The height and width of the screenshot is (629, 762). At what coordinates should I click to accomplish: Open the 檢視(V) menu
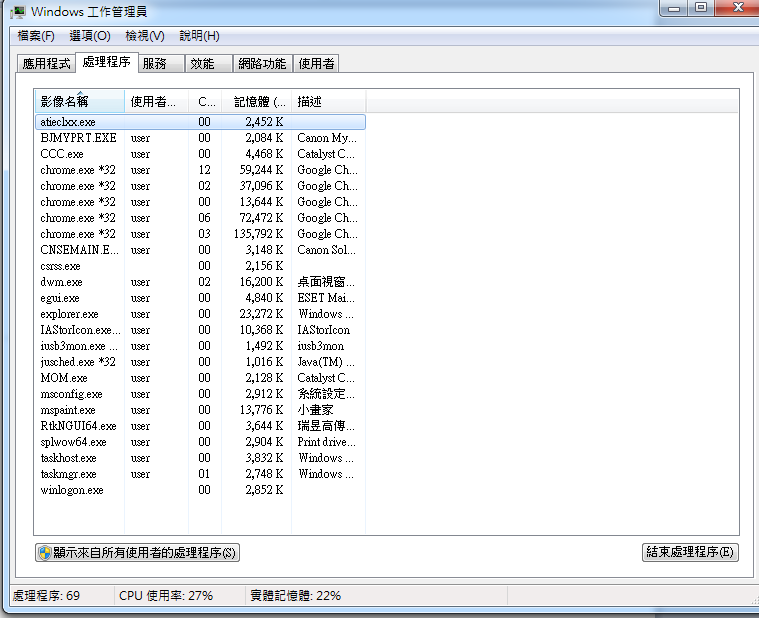point(145,36)
